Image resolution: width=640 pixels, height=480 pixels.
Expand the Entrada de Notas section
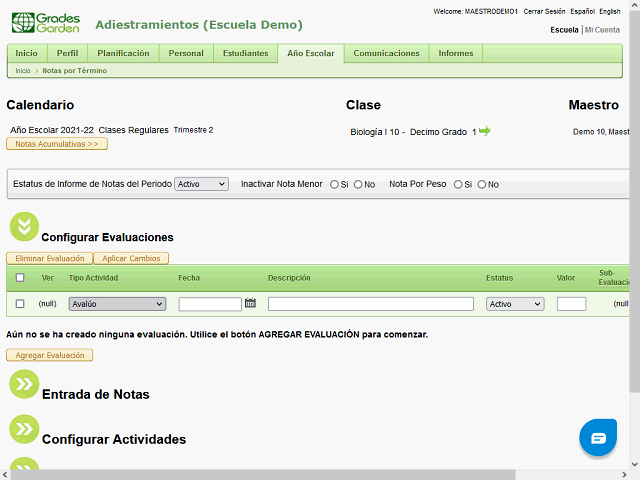[x=24, y=384]
